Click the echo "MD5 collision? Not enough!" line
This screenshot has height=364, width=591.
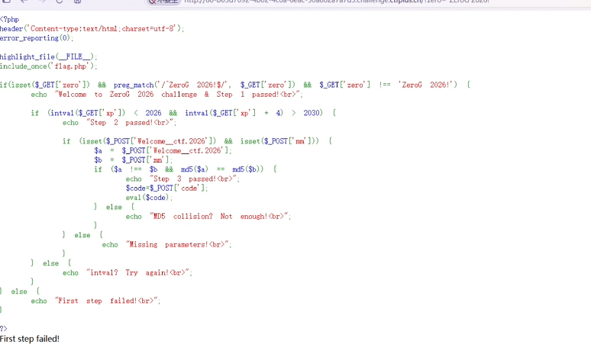coord(208,216)
